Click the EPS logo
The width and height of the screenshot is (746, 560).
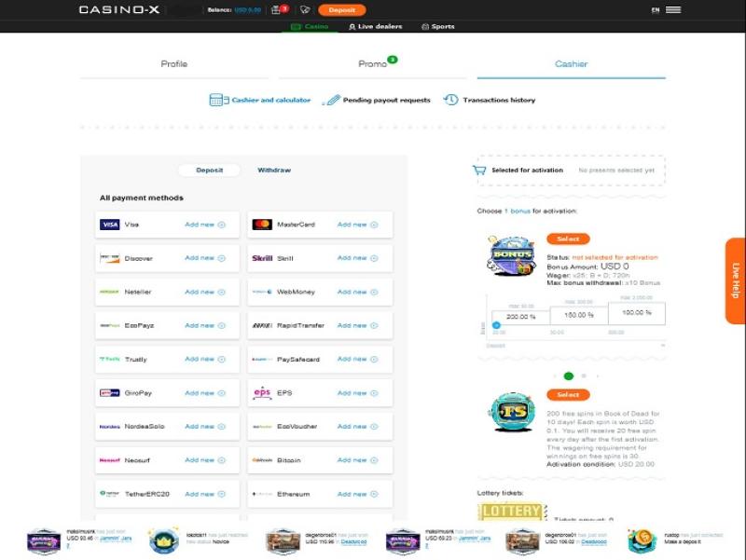tap(262, 392)
